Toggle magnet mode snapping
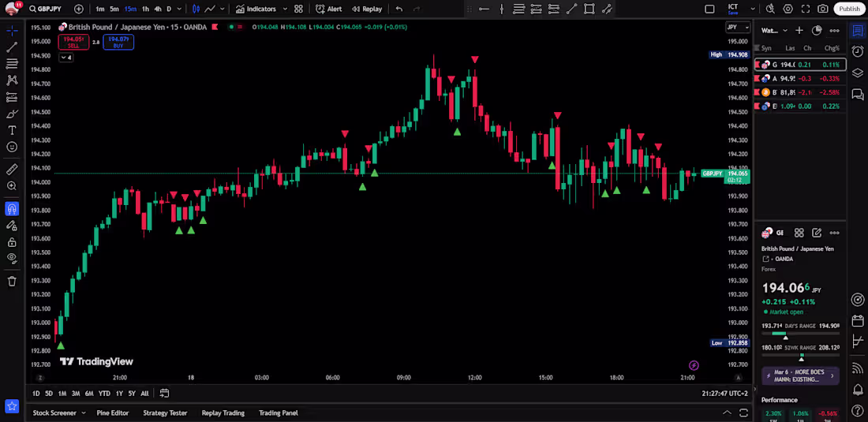 tap(12, 208)
